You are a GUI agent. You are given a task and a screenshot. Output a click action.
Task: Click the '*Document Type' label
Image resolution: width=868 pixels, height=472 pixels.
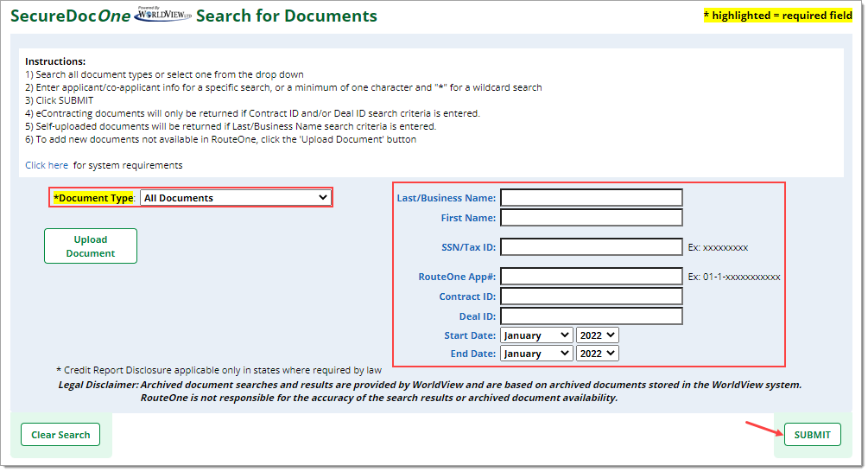click(93, 198)
